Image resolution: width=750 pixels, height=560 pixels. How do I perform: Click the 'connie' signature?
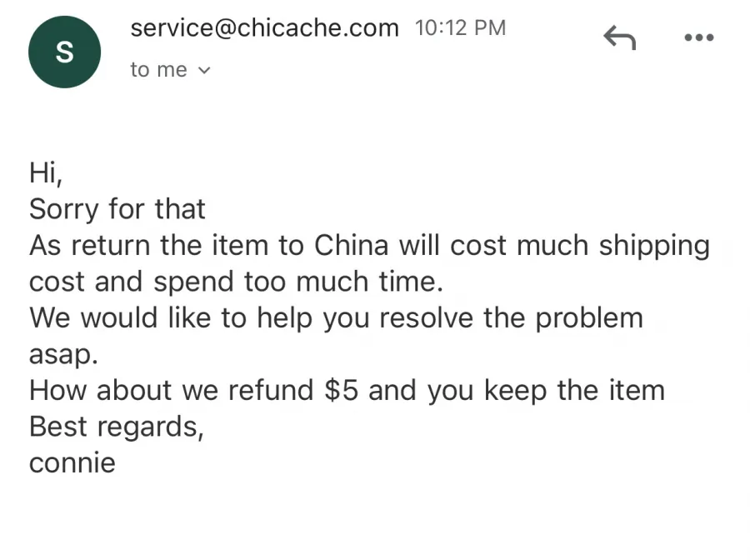pyautogui.click(x=72, y=463)
